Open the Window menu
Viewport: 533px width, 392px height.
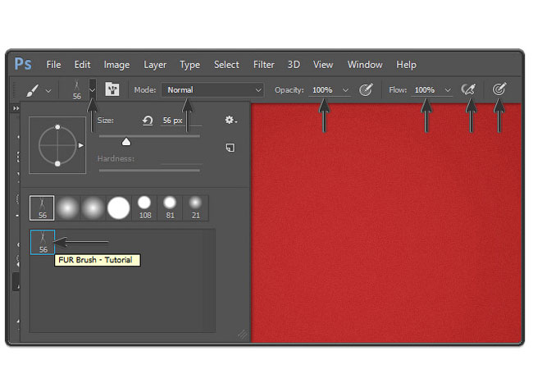pos(365,65)
